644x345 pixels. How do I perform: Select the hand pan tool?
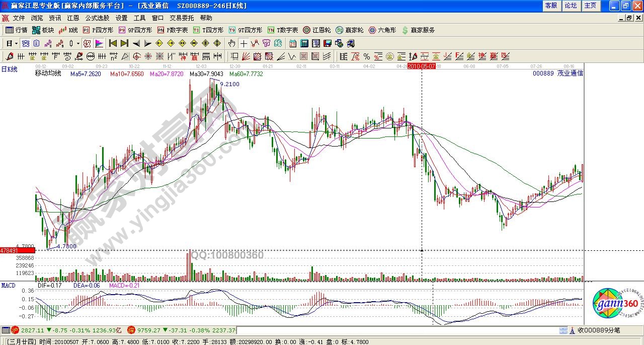pos(231,43)
